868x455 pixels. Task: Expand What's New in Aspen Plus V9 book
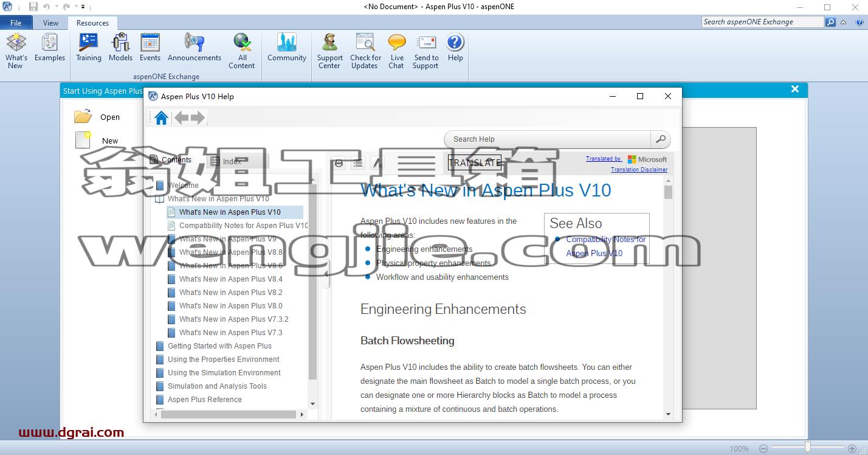point(172,239)
